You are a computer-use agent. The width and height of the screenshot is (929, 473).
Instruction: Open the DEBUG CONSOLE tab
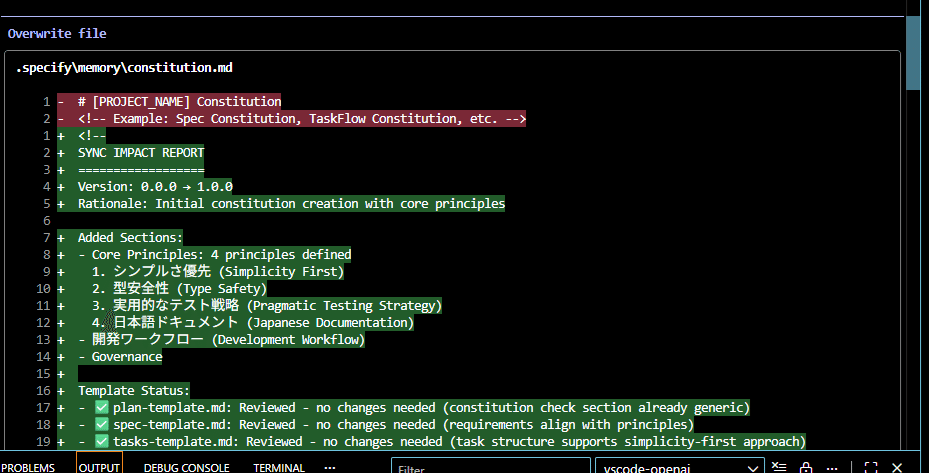coord(187,467)
